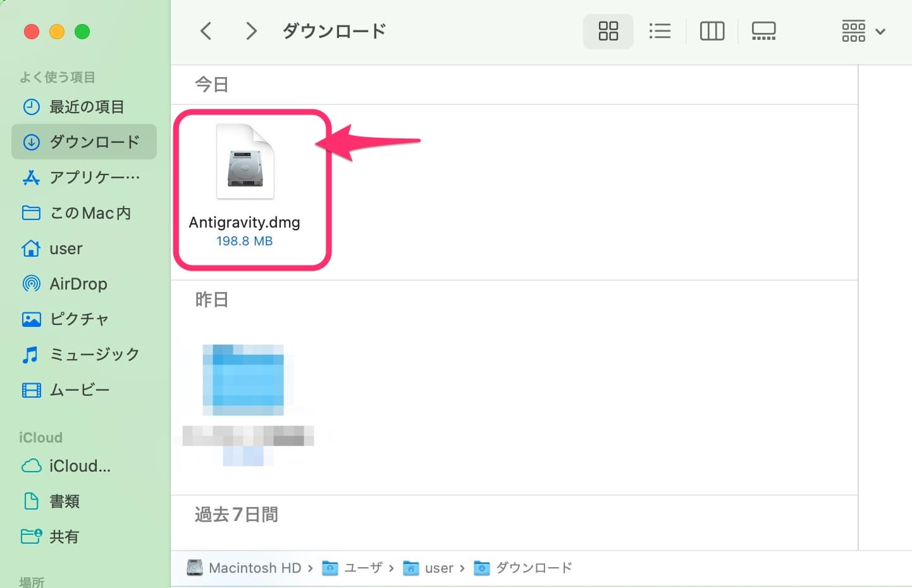Viewport: 912px width, 588px height.
Task: Open AirDrop from the sidebar
Action: pyautogui.click(x=78, y=284)
